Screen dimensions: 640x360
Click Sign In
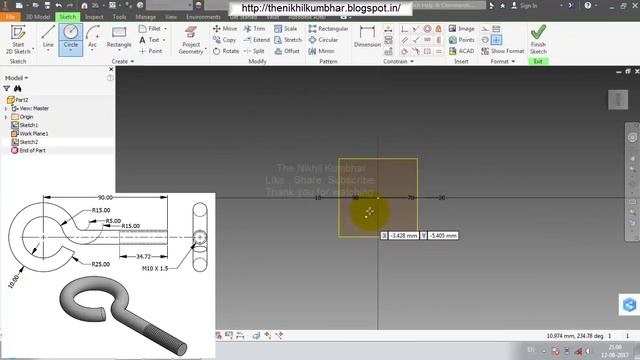point(524,5)
